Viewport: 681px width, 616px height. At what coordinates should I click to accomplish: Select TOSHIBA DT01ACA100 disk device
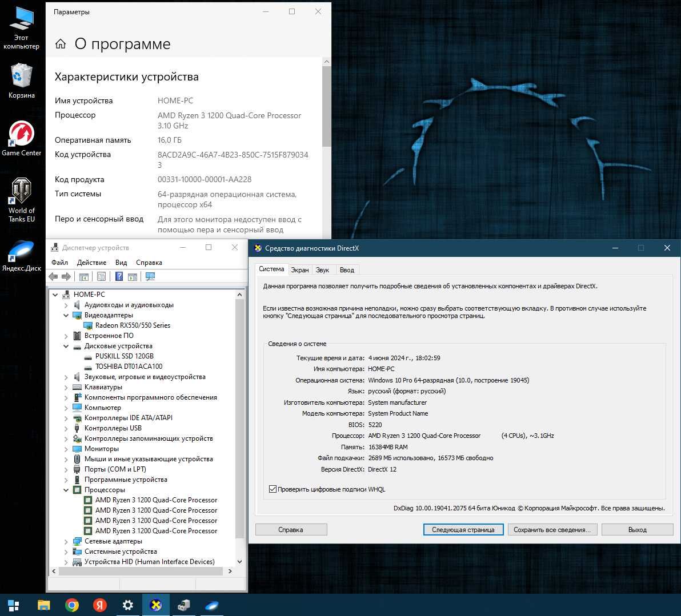(x=129, y=367)
